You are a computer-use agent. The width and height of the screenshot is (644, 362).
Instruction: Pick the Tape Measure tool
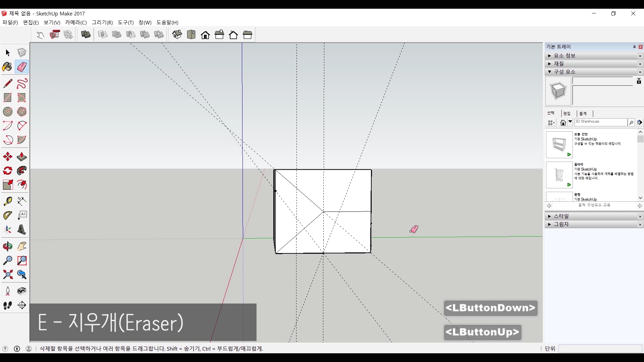point(7,201)
